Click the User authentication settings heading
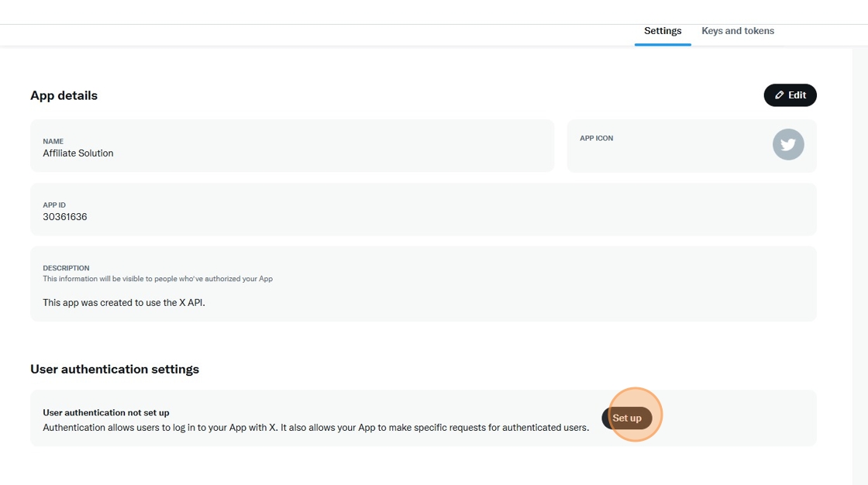The image size is (868, 485). [115, 370]
